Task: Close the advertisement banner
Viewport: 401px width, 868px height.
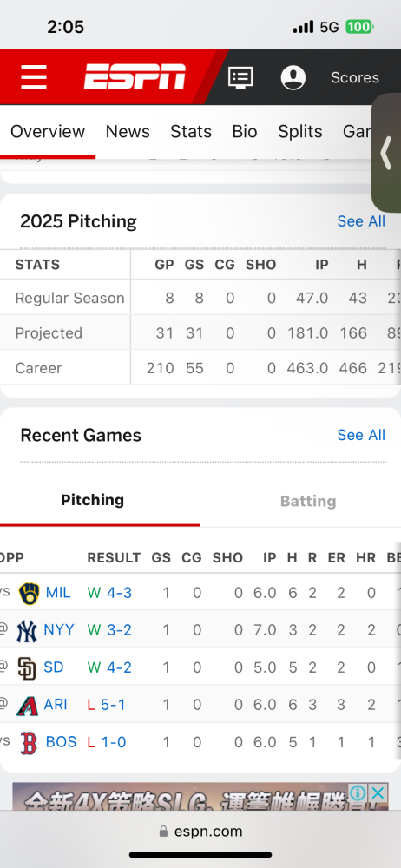Action: coord(378,792)
